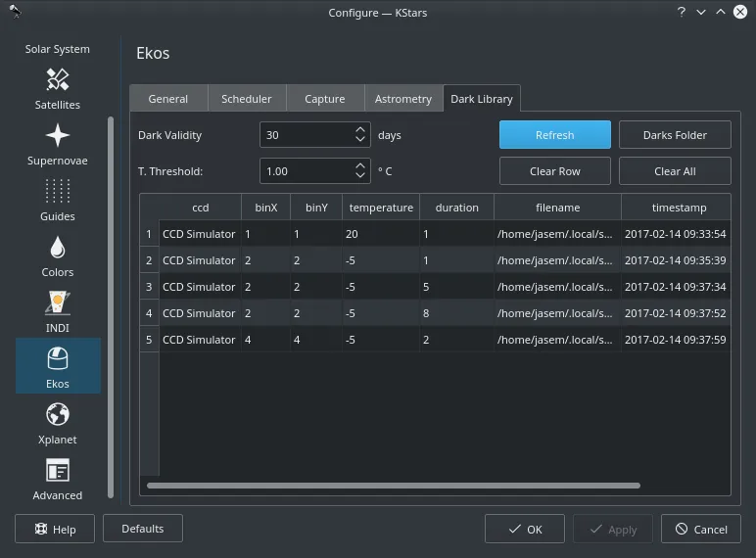Sort by the binY column header

[x=316, y=208]
